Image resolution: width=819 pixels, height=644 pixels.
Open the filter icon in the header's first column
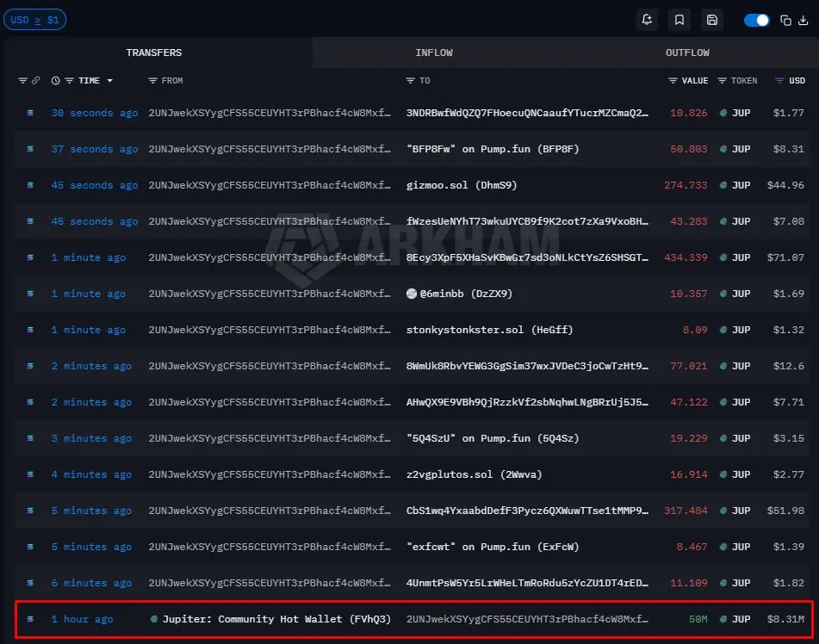22,80
